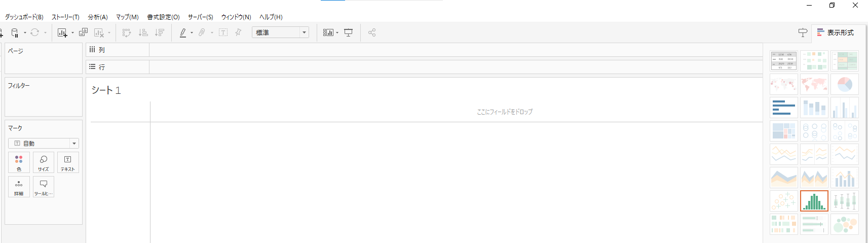Screen dimensions: 868x243
Task: Open the 書式設定(O) menu
Action: pyautogui.click(x=163, y=17)
